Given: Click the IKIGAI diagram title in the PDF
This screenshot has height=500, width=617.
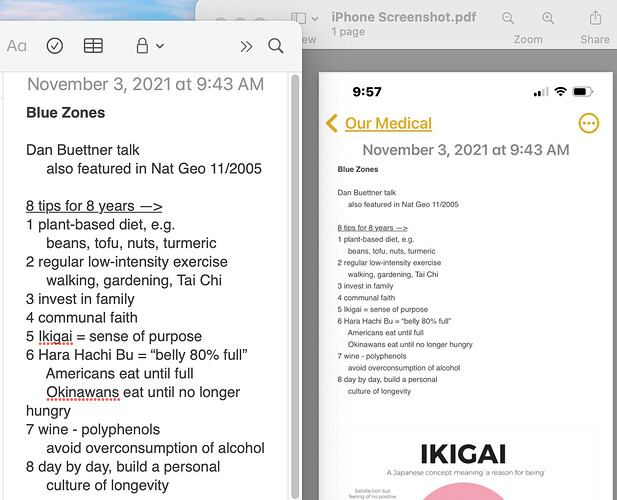Looking at the screenshot, I should (x=463, y=454).
